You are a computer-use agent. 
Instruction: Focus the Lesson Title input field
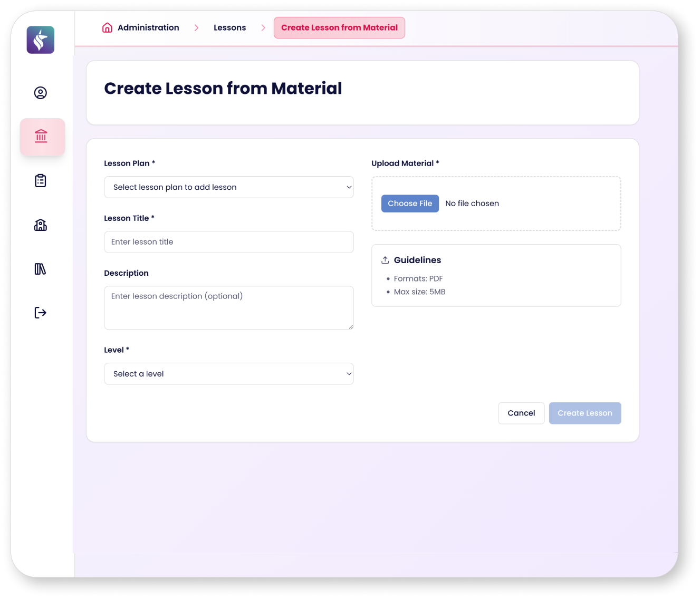click(228, 242)
